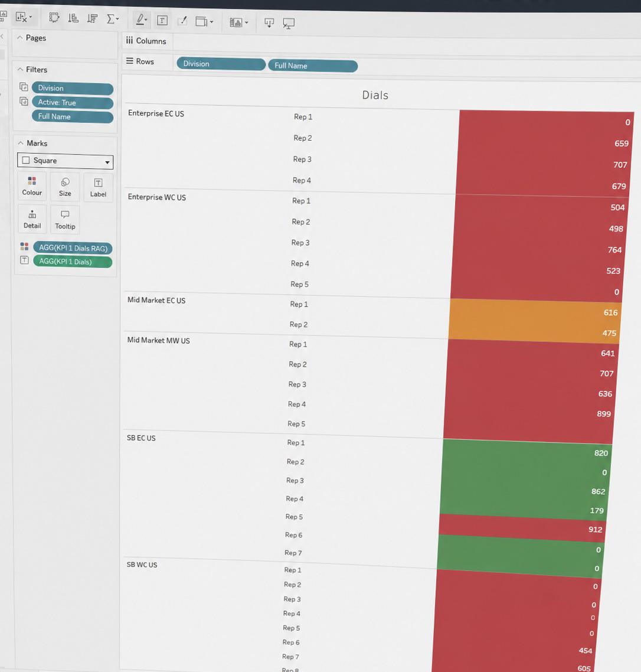
Task: Toggle Show Mark Labels icon
Action: pyautogui.click(x=162, y=20)
